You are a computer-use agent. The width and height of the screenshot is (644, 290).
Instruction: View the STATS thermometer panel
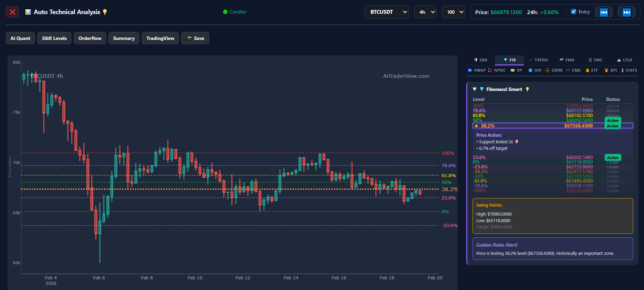pos(629,70)
